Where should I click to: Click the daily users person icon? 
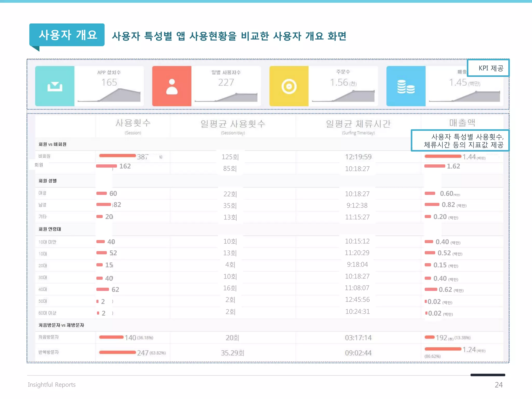[x=172, y=87]
